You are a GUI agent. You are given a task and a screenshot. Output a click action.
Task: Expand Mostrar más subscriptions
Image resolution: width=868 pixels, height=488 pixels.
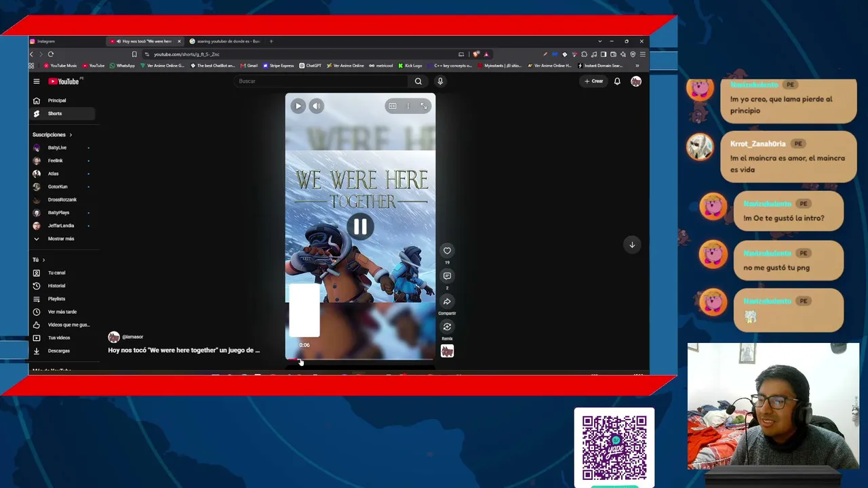61,239
